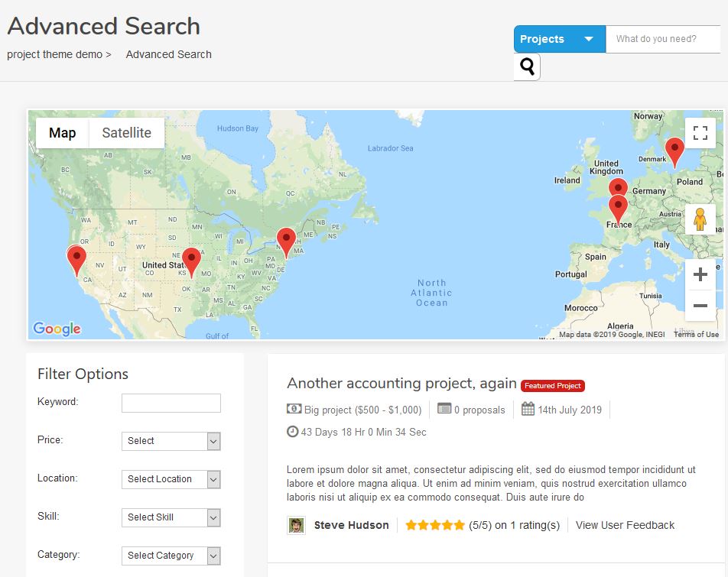Open the Price Select dropdown
The height and width of the screenshot is (577, 728).
coord(171,441)
